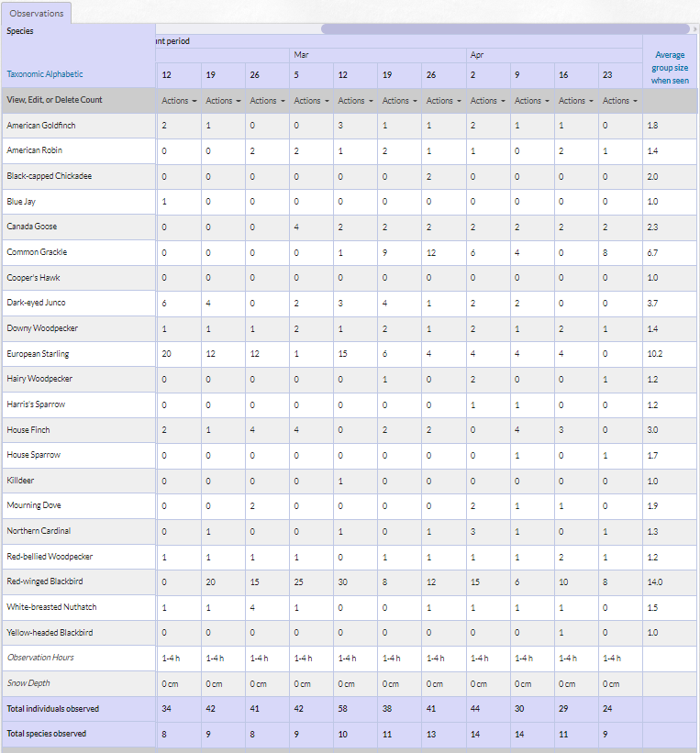Click the View, Edit, or Delete Count label
This screenshot has width=700, height=753.
(54, 100)
